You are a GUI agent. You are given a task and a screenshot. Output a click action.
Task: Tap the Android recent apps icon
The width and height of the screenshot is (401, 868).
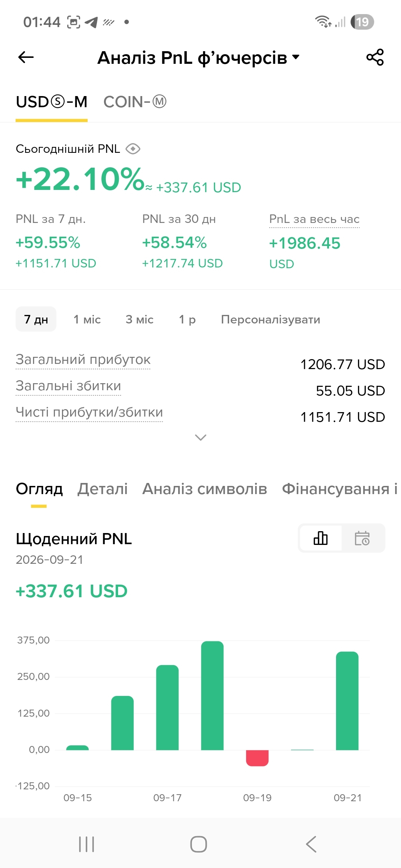[x=87, y=844]
